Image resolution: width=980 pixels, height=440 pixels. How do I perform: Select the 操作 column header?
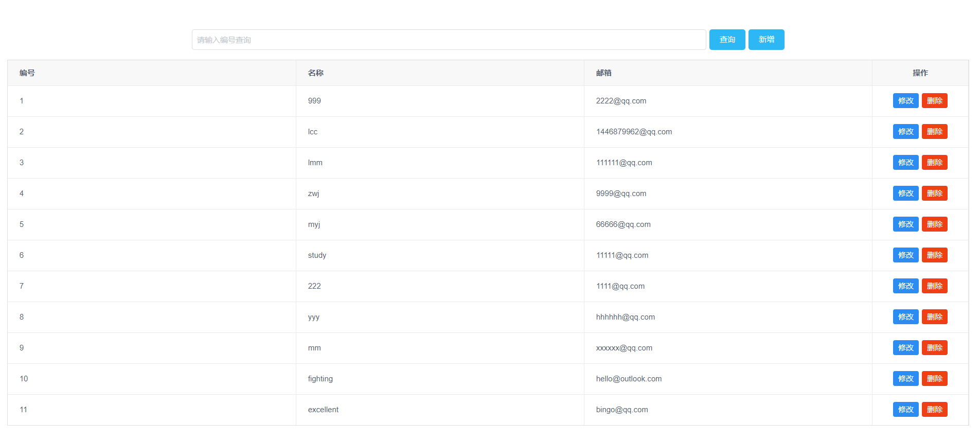click(x=920, y=73)
